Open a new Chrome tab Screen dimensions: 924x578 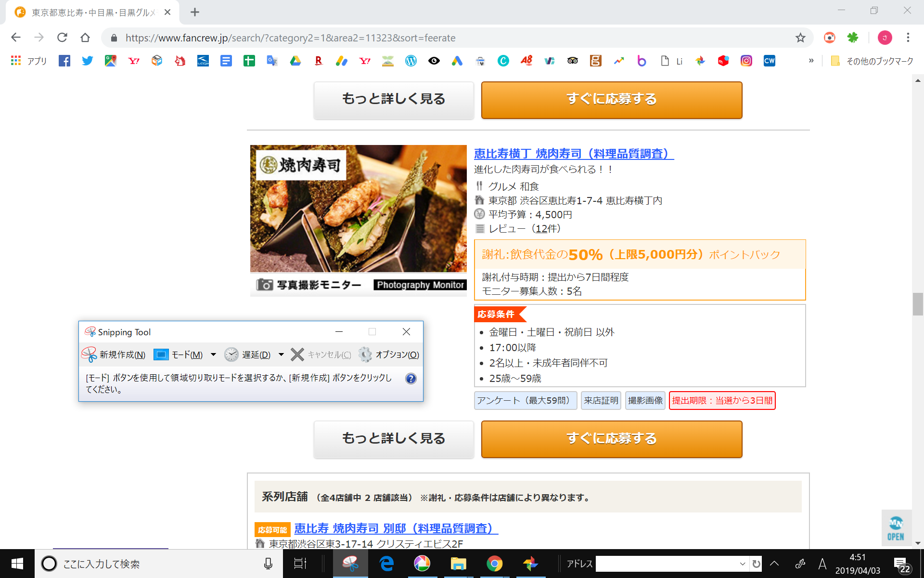pyautogui.click(x=194, y=12)
